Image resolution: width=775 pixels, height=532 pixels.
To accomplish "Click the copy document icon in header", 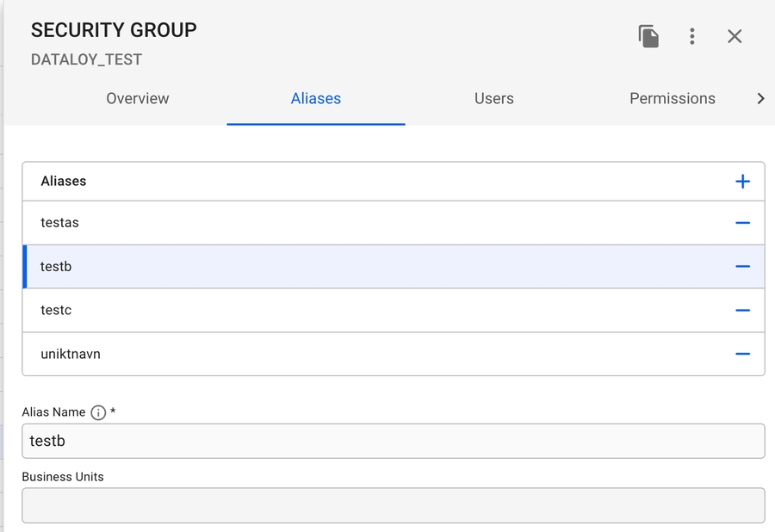I will 648,36.
